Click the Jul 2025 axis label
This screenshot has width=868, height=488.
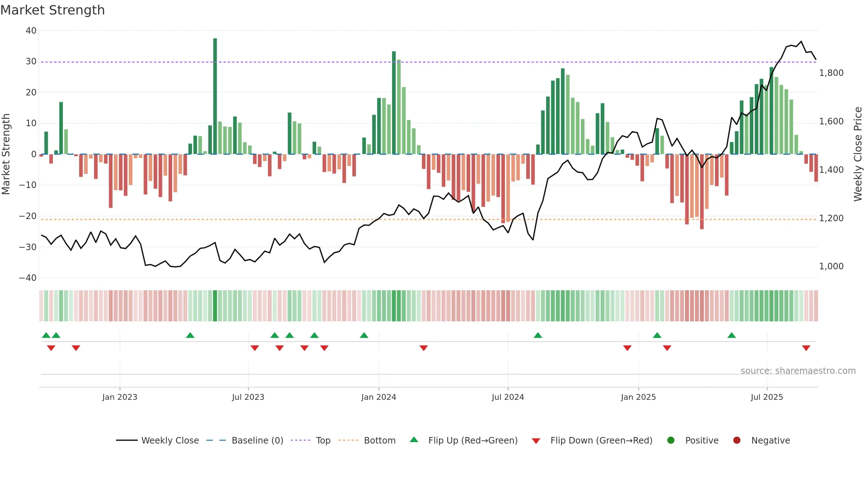click(x=767, y=397)
